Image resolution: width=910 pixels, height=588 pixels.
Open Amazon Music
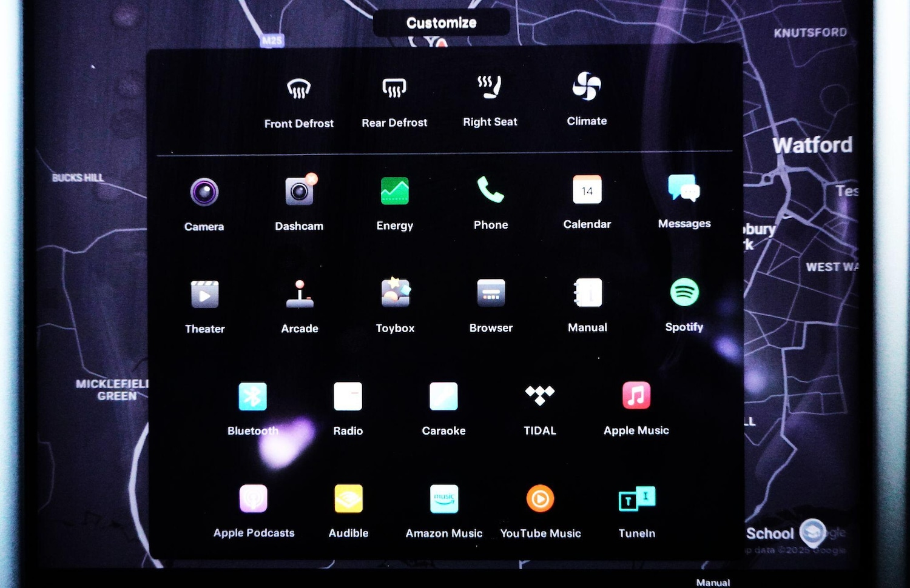point(444,499)
